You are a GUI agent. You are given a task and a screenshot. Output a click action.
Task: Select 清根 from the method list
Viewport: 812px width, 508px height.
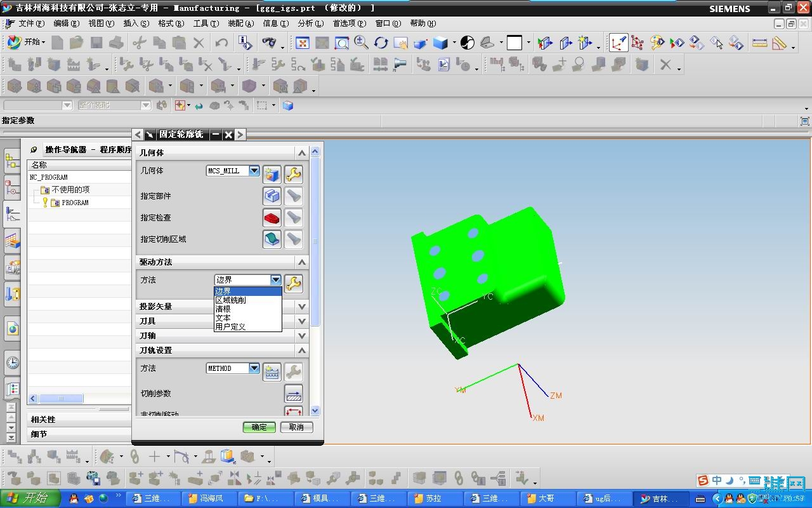click(x=248, y=309)
